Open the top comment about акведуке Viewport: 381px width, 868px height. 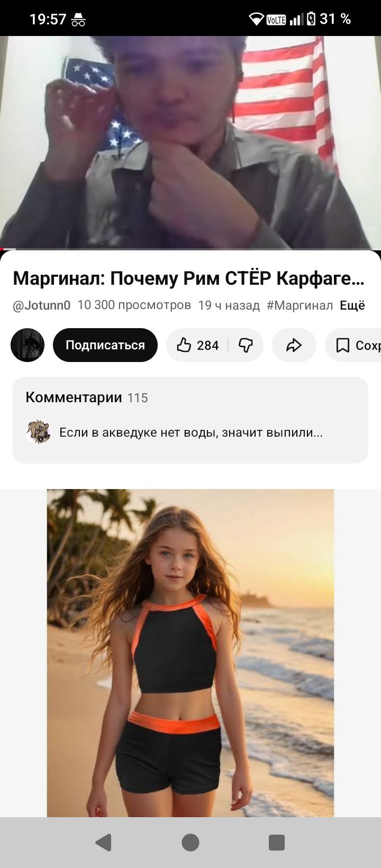190,432
